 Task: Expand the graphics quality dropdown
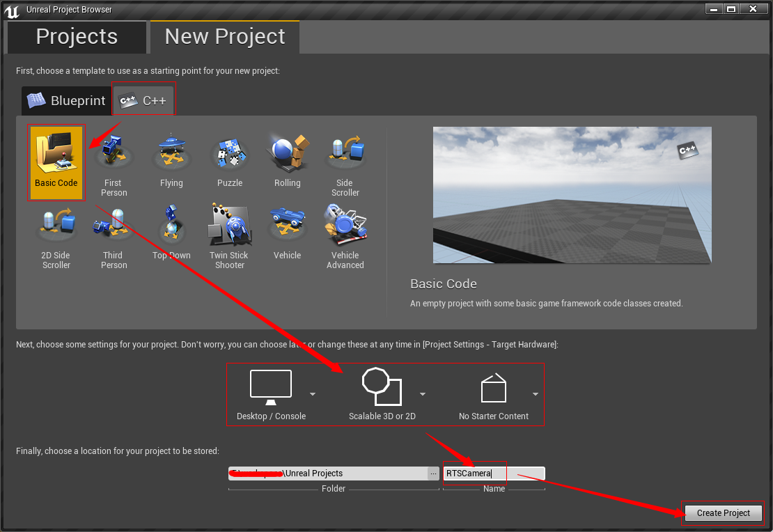tap(423, 393)
